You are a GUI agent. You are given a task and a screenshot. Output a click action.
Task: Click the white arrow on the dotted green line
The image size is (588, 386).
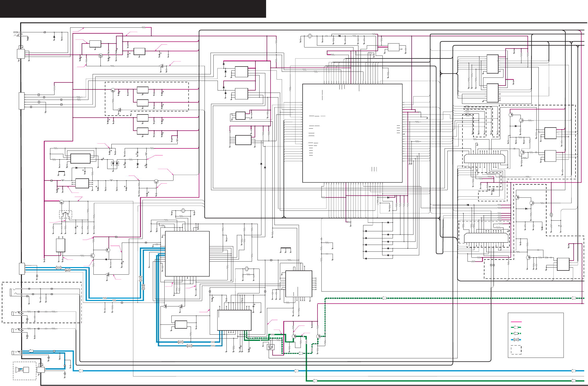click(384, 298)
